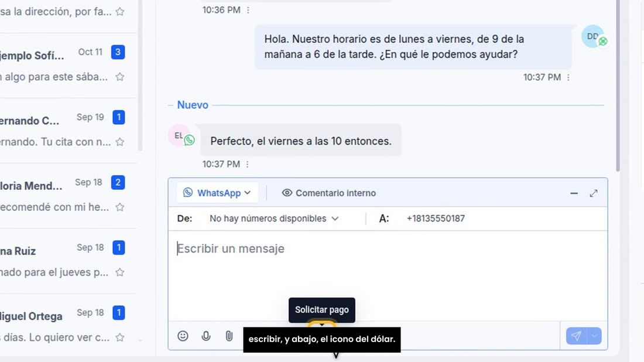The width and height of the screenshot is (644, 362).
Task: Click preview 'días. Lo quiero ver c...'
Action: point(54,337)
